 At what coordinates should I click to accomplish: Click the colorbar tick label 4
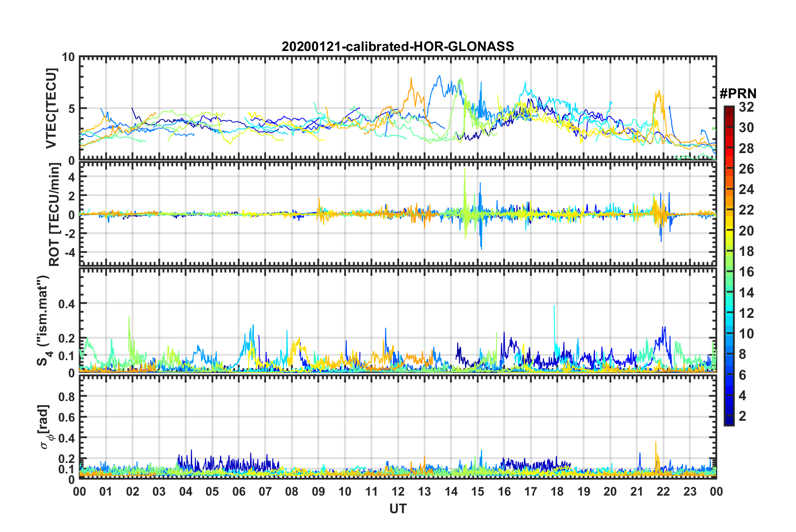click(x=742, y=396)
